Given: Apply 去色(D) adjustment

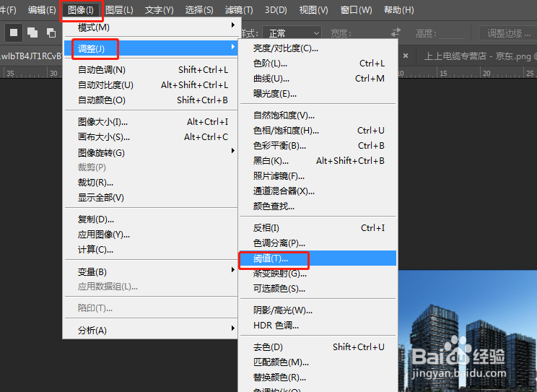Looking at the screenshot, I should coord(318,347).
